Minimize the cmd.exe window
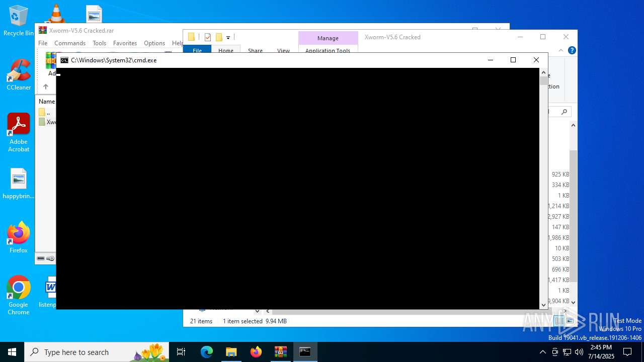This screenshot has height=362, width=644. pyautogui.click(x=491, y=60)
